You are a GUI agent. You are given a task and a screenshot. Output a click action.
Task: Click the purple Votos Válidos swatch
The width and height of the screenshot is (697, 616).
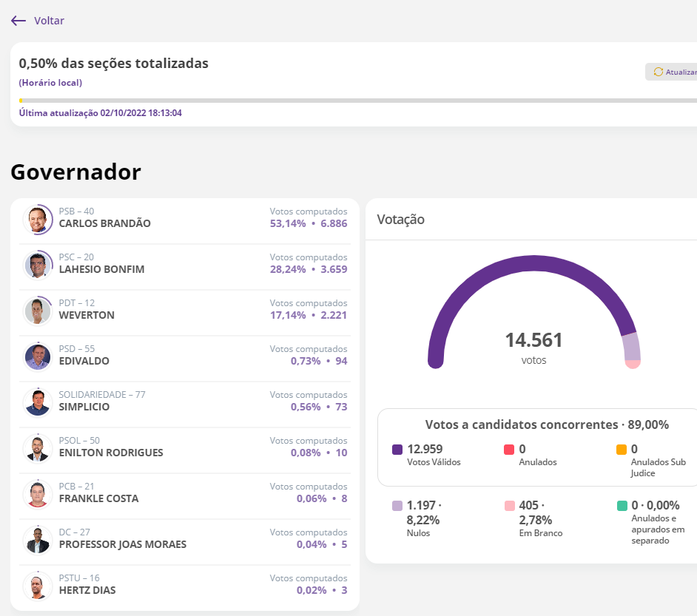coord(397,450)
